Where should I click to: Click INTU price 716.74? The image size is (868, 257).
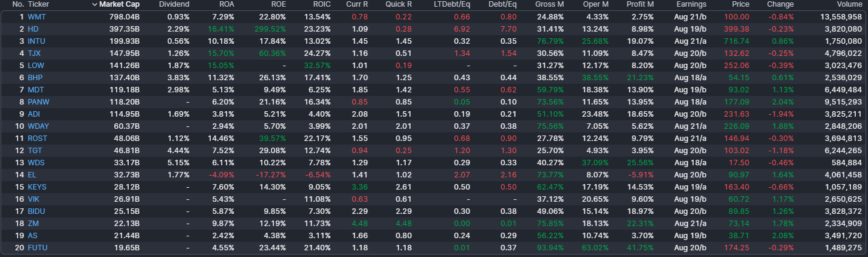click(x=737, y=41)
